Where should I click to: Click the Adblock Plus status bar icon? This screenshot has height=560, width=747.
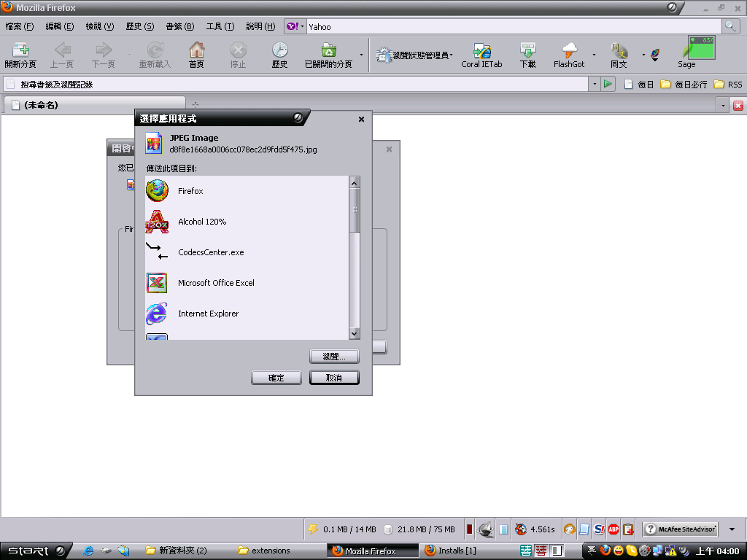coord(614,529)
